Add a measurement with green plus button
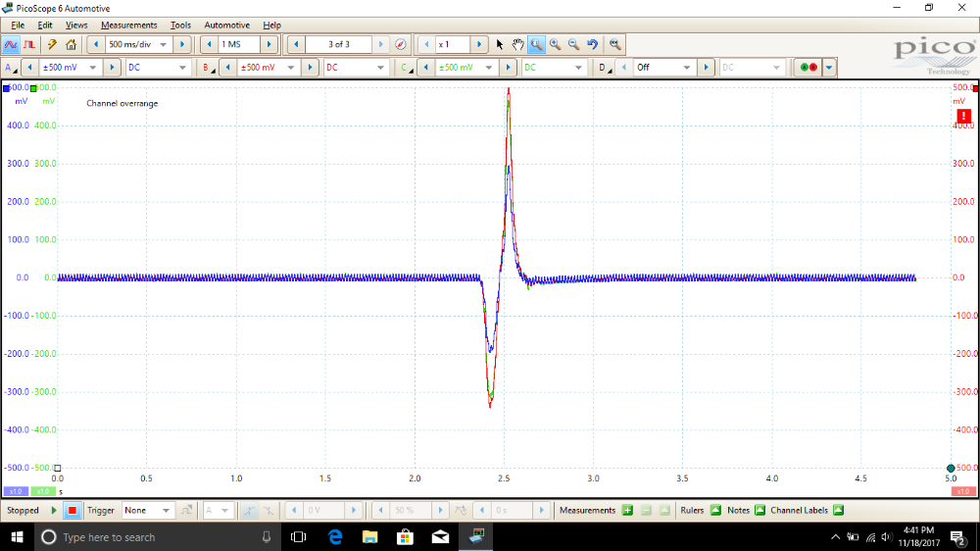This screenshot has height=551, width=980. point(627,510)
